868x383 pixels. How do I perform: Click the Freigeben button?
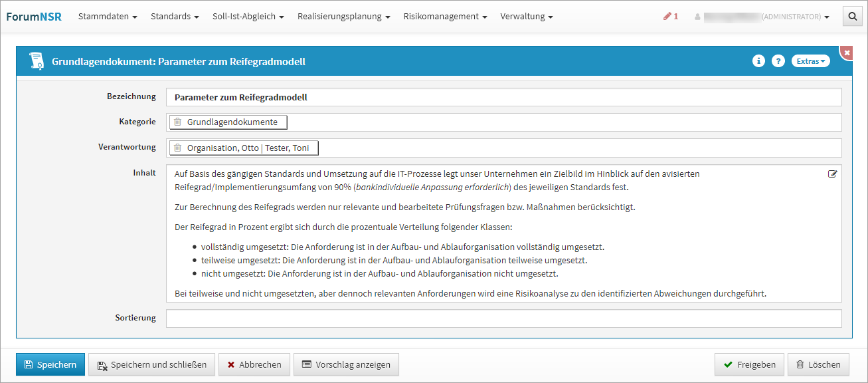(749, 364)
